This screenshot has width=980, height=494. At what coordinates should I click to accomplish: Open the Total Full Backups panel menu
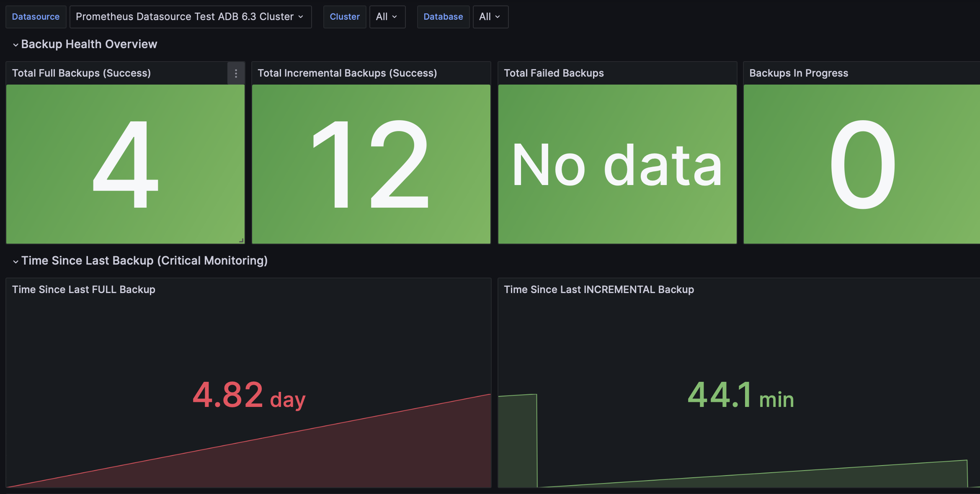[236, 73]
